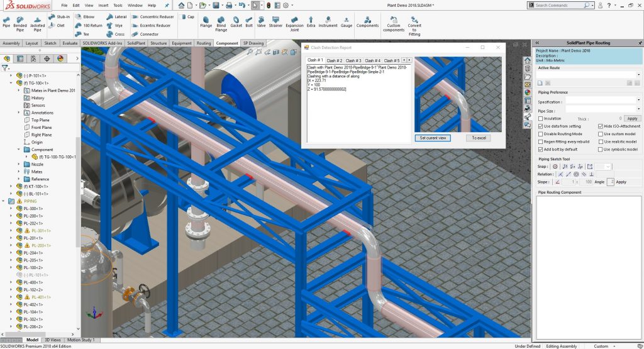The height and width of the screenshot is (349, 644).
Task: Toggle Hide ISO-Attachment checkbox
Action: (601, 126)
